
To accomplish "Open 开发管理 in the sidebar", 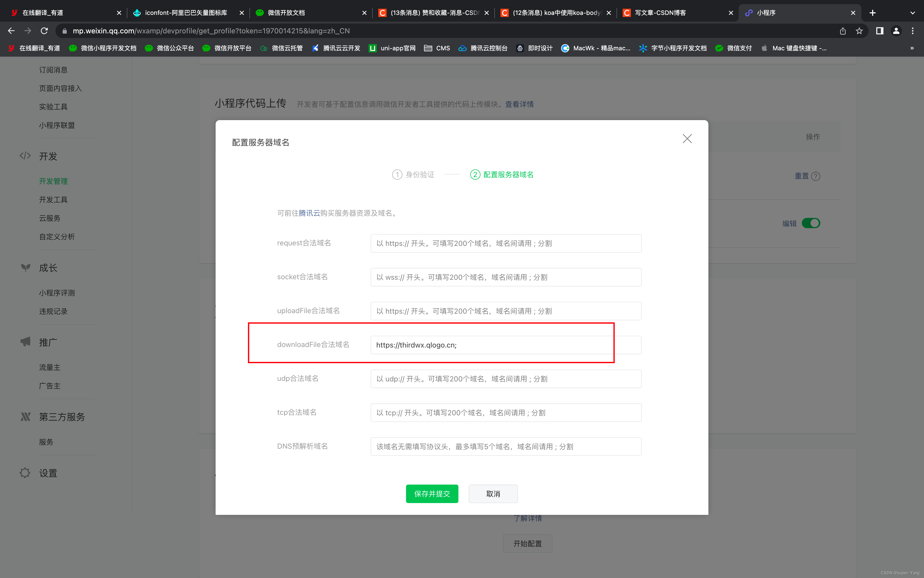I will 53,181.
